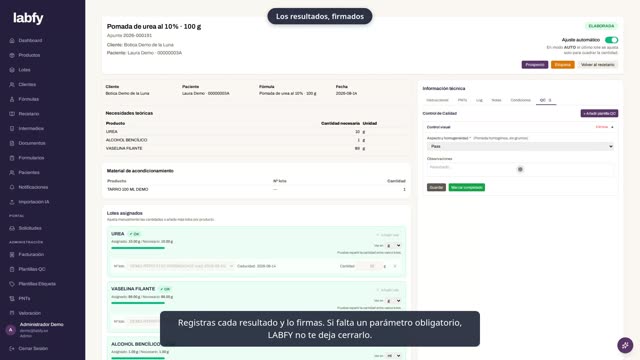
Task: Click VASELINA FILANTE in Necesidades teóricas table
Action: point(124,148)
